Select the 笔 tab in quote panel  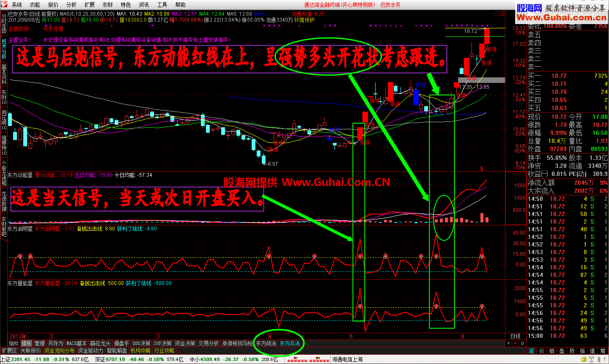pyautogui.click(x=532, y=351)
